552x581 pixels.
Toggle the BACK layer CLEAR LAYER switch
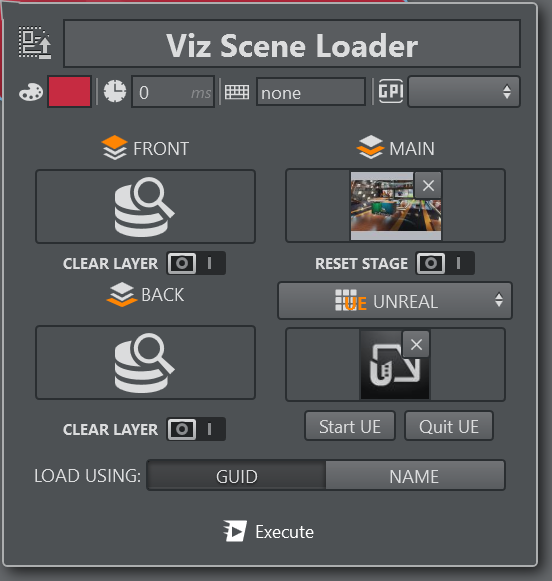[196, 429]
